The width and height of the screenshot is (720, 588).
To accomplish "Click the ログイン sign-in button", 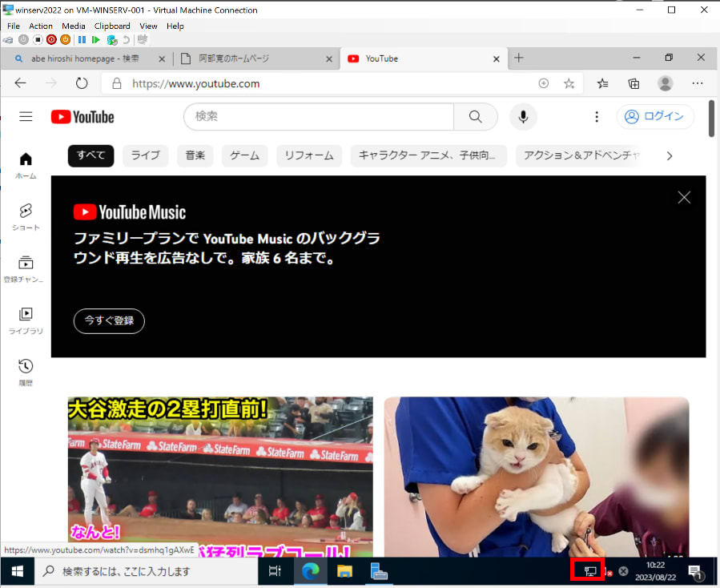I will [x=655, y=117].
